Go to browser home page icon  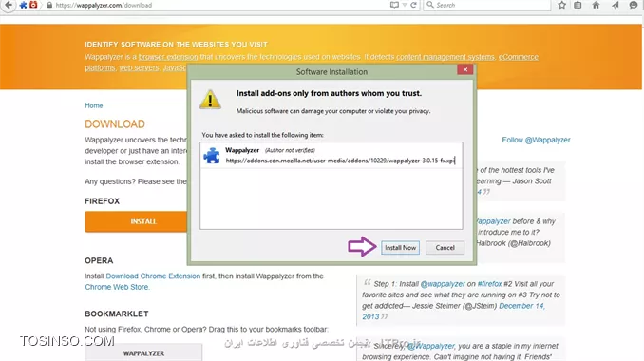[596, 5]
